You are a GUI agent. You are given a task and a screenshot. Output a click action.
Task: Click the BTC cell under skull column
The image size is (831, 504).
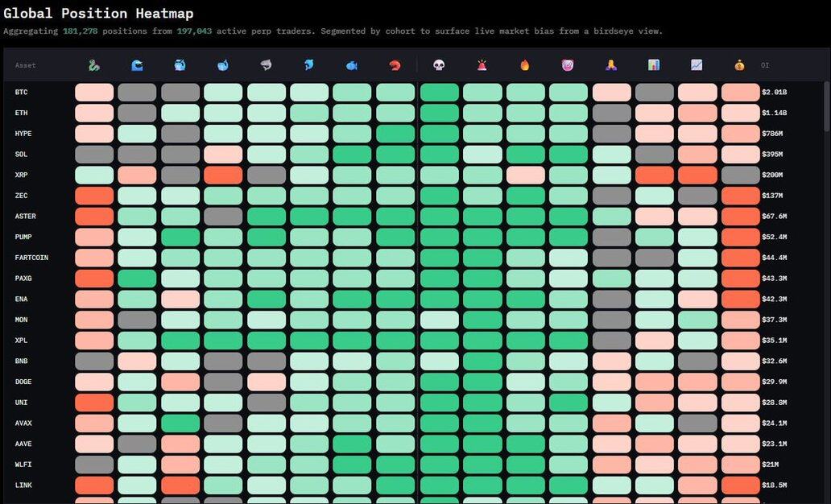439,93
